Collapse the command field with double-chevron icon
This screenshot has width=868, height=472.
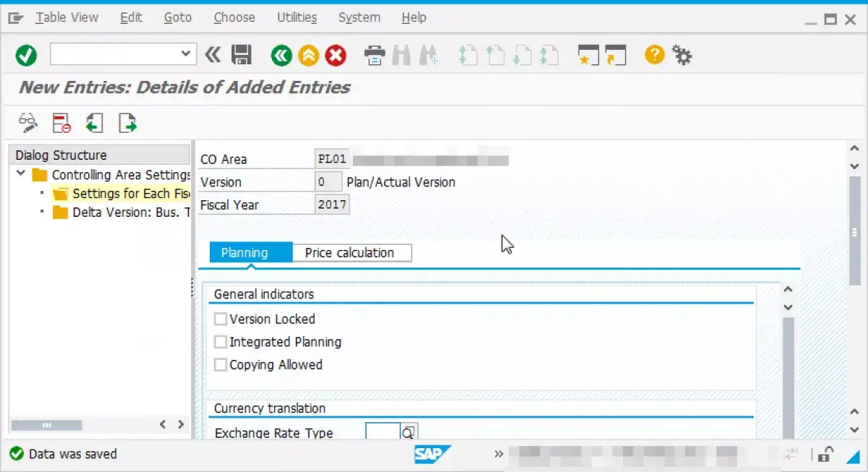tap(212, 54)
